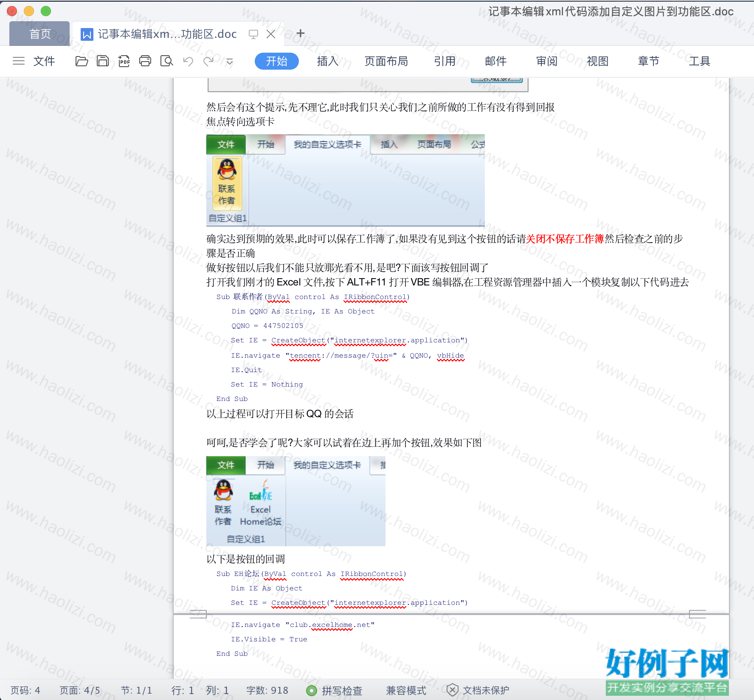Viewport: 754px width, 700px height.
Task: Click the open folder icon
Action: click(x=82, y=61)
